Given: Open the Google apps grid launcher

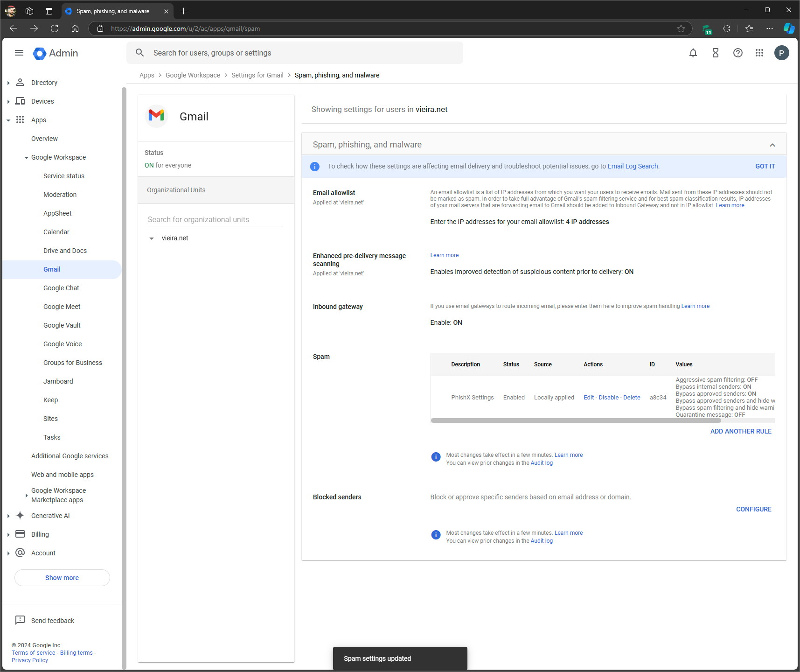Looking at the screenshot, I should tap(759, 53).
